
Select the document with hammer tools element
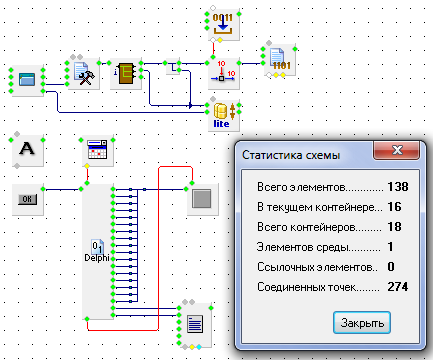(84, 73)
